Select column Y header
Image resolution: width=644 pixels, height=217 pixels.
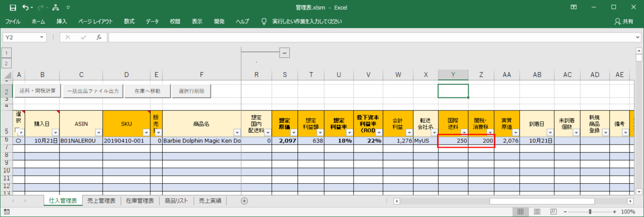click(x=453, y=74)
